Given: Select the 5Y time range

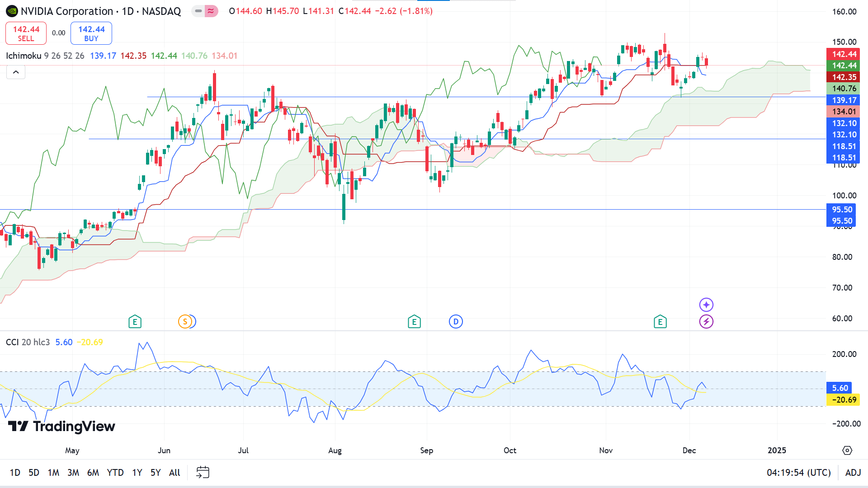Looking at the screenshot, I should [x=156, y=473].
